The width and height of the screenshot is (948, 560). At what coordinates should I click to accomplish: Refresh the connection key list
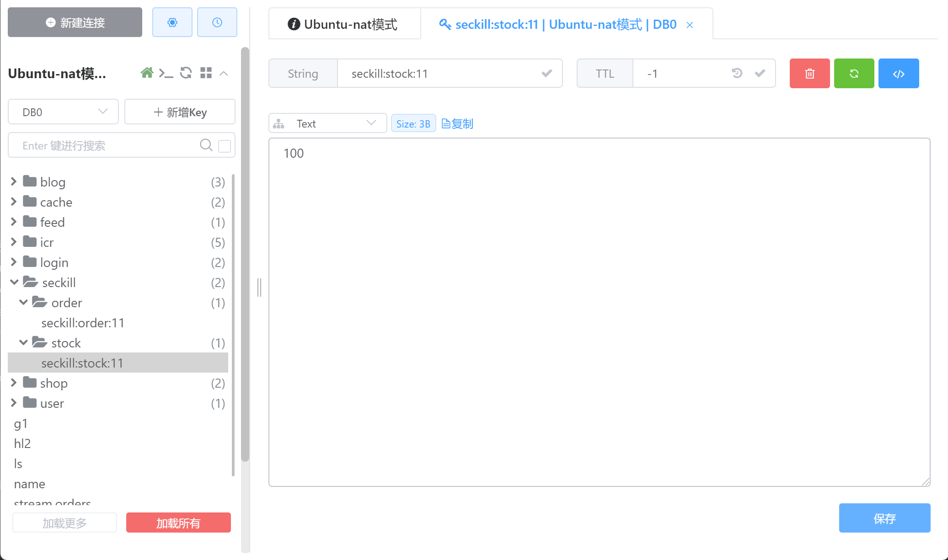click(x=186, y=73)
